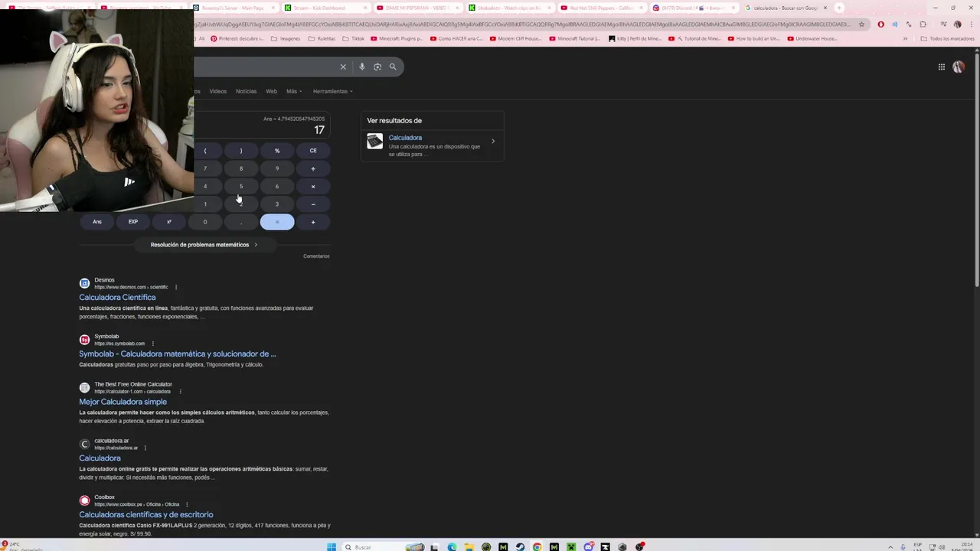
Task: Close the calculadora Google tab
Action: pyautogui.click(x=825, y=8)
